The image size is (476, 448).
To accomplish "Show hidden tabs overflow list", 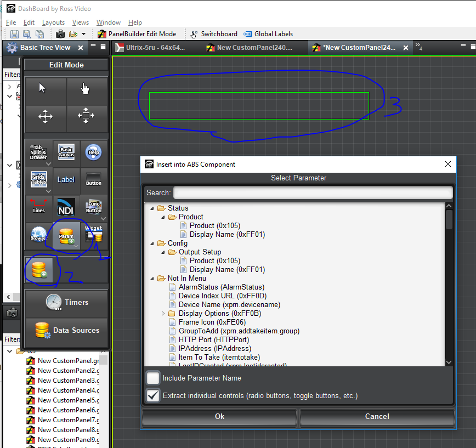I will click(x=419, y=47).
